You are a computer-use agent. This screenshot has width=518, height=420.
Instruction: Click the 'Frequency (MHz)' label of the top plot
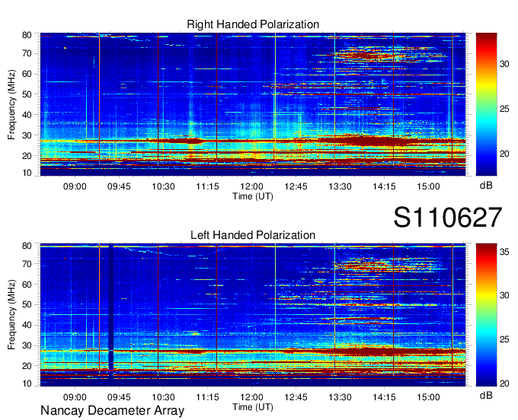point(11,104)
